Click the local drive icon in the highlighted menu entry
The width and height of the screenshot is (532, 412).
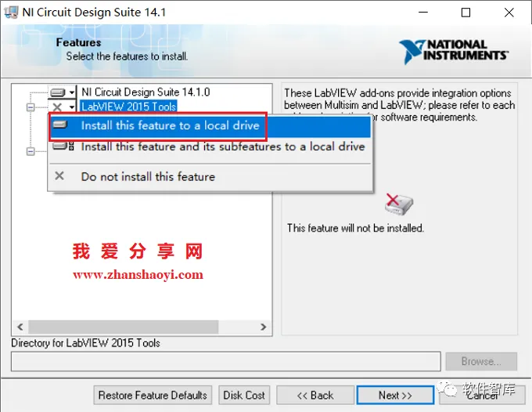click(60, 125)
